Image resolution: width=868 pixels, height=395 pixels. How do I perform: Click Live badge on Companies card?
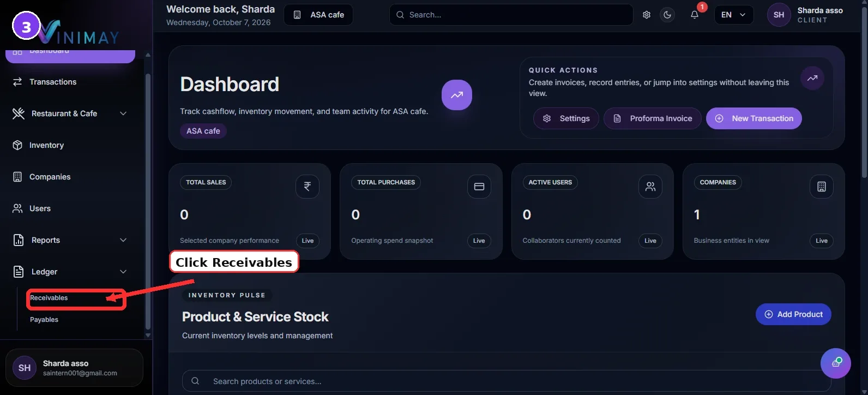coord(822,241)
